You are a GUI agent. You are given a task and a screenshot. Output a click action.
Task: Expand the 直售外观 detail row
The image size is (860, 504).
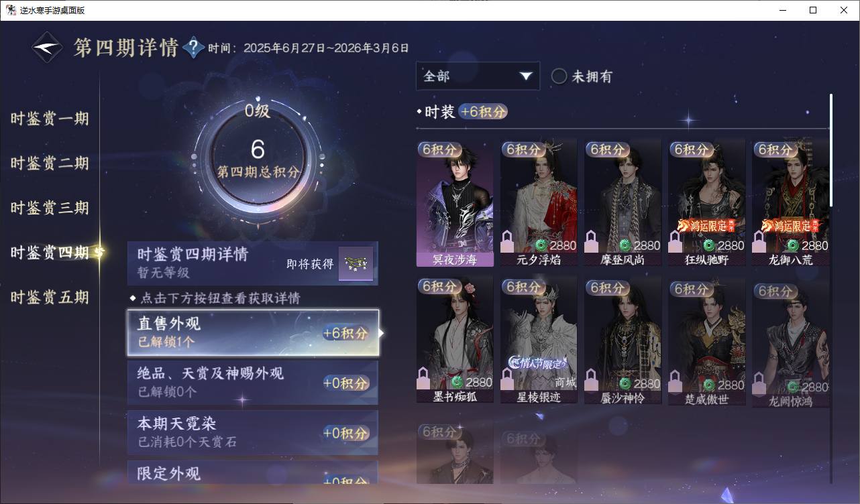pos(253,332)
